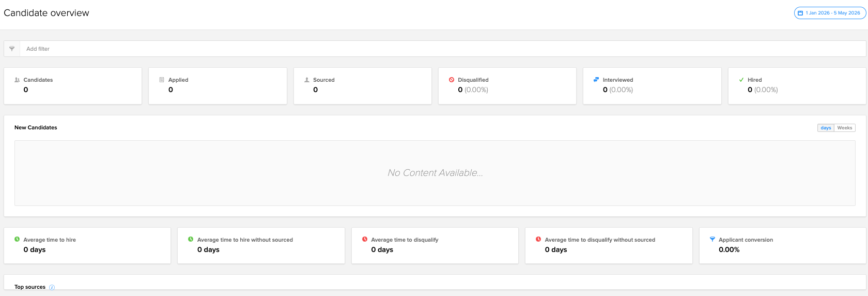Click the green Hired checkmark icon
Viewport: 868px width, 296px height.
pos(741,80)
